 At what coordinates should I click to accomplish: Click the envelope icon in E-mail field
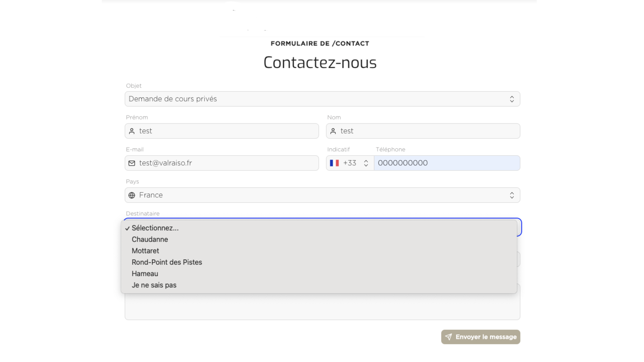coord(132,163)
